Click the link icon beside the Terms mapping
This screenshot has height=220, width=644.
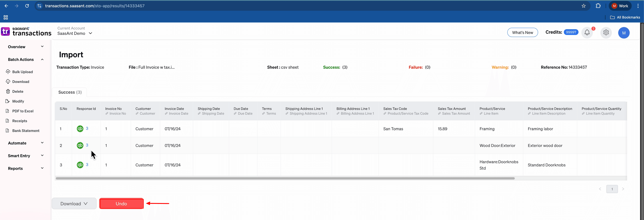264,113
